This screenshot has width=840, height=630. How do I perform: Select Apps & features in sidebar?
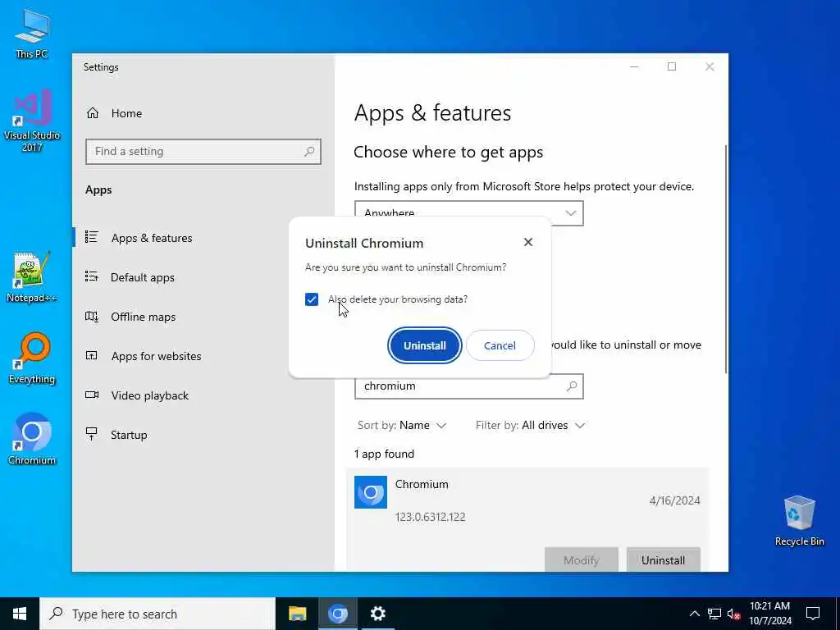tap(152, 238)
